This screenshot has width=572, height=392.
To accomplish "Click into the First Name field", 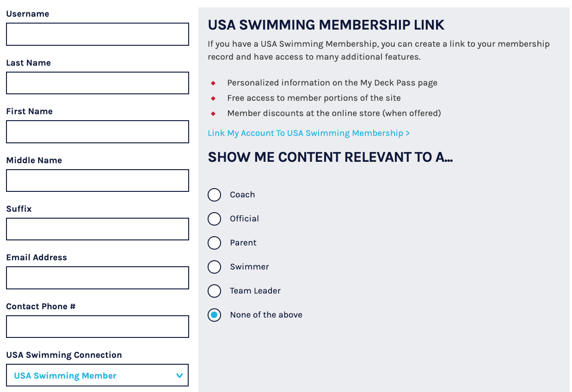I will (x=98, y=132).
